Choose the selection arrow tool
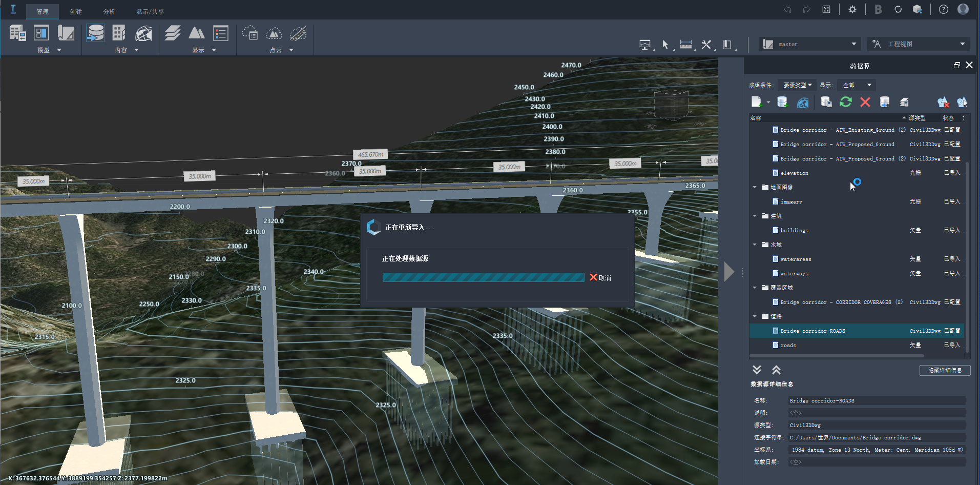Viewport: 980px width, 485px height. [665, 45]
